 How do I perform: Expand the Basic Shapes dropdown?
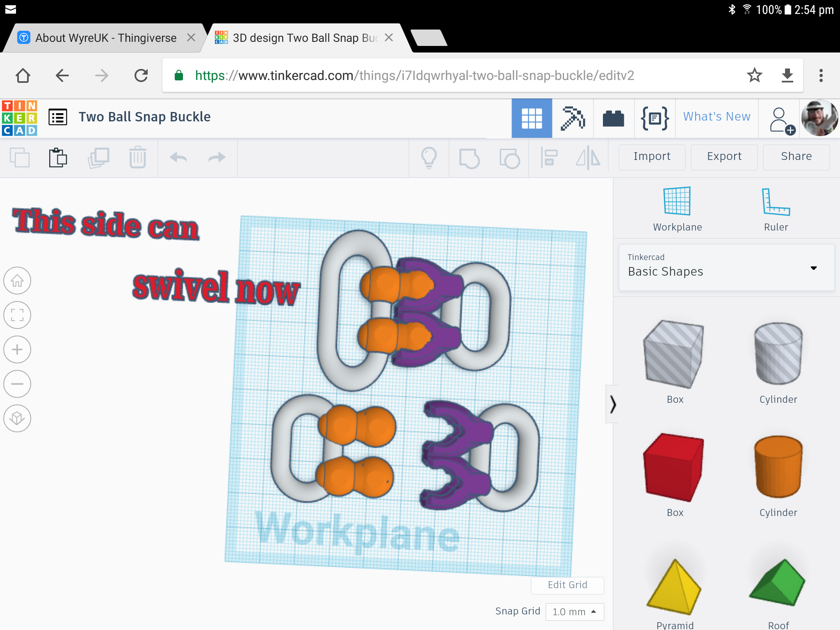tap(726, 267)
